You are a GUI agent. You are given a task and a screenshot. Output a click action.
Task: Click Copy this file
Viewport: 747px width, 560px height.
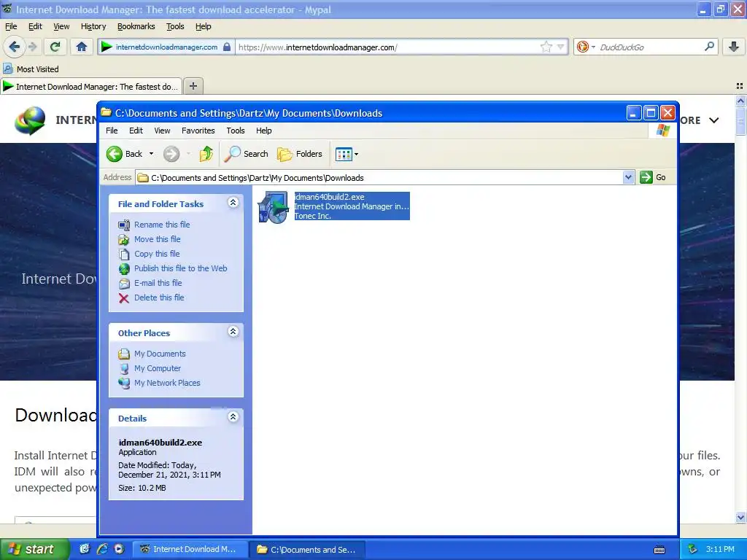157,254
